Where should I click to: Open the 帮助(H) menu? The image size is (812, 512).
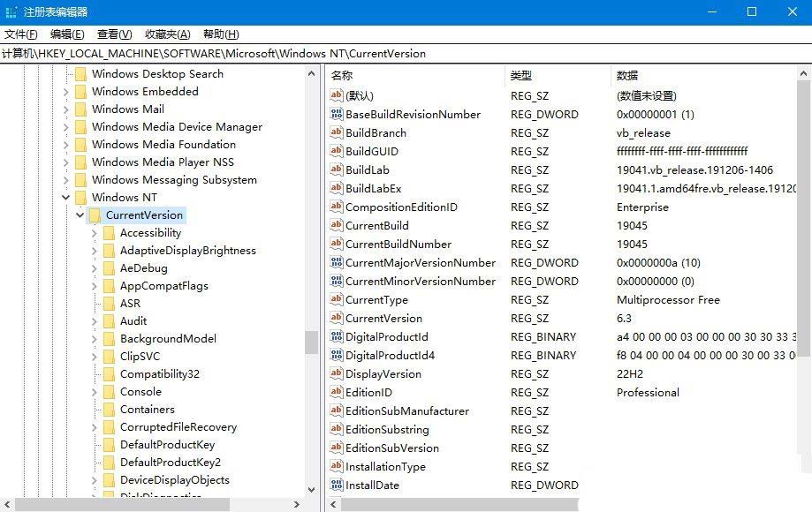(221, 34)
